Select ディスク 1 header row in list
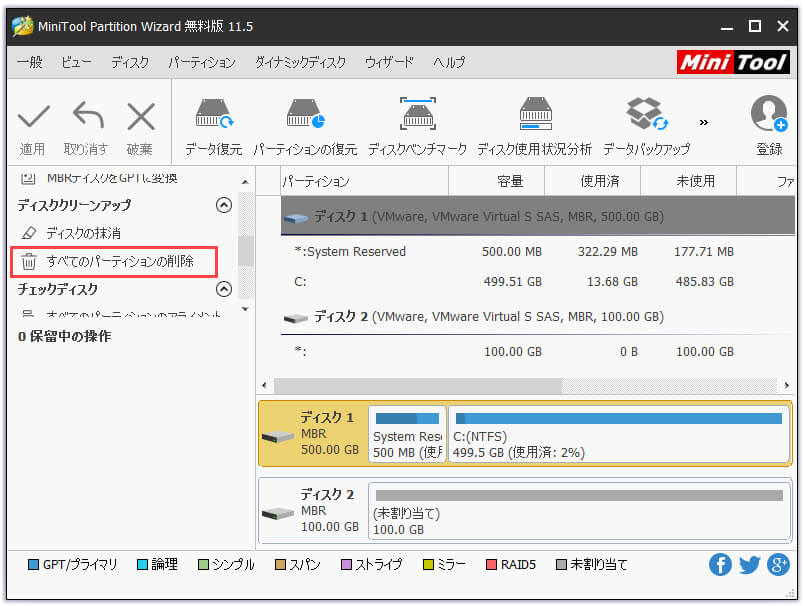 [538, 217]
